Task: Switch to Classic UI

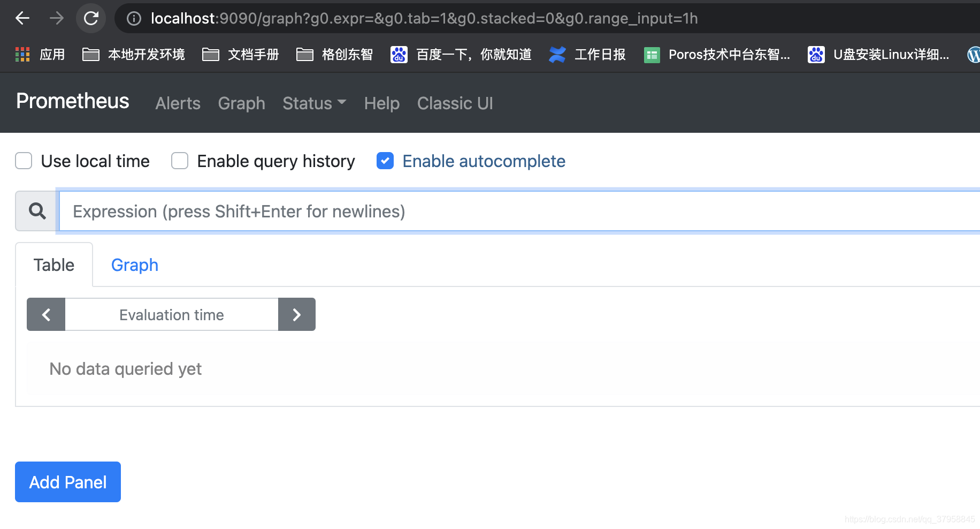Action: [x=455, y=103]
